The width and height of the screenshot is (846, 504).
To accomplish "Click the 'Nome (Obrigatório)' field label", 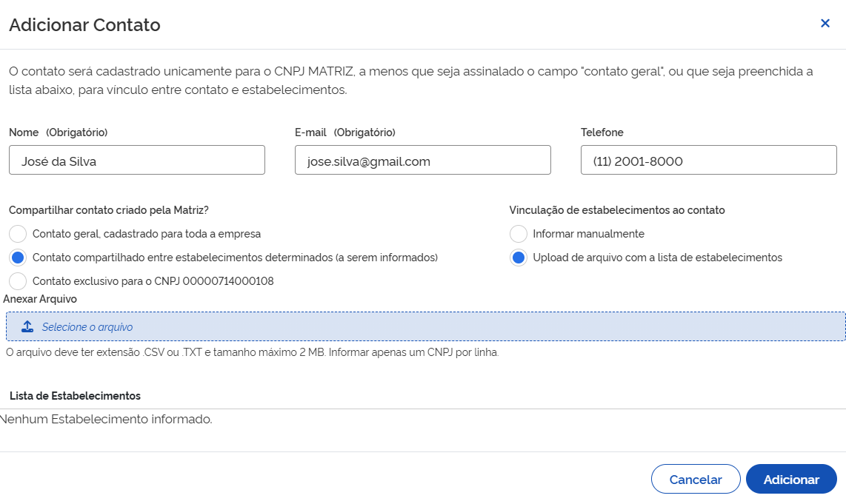I will [58, 132].
